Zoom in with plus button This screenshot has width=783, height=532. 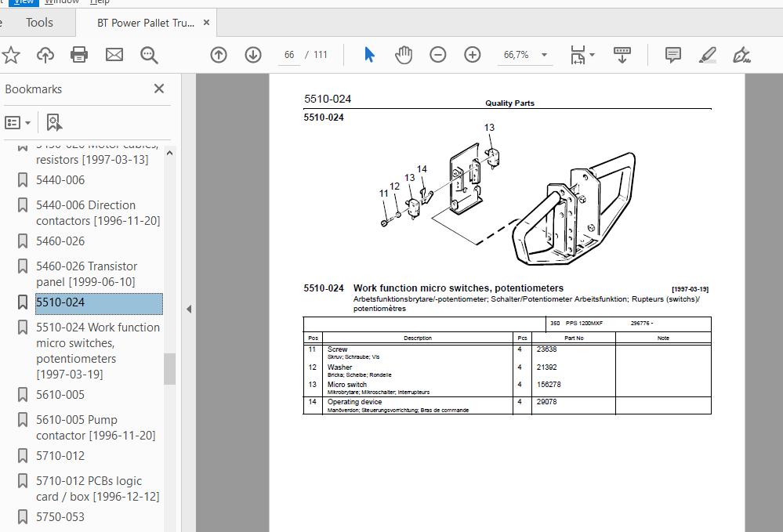tap(473, 54)
